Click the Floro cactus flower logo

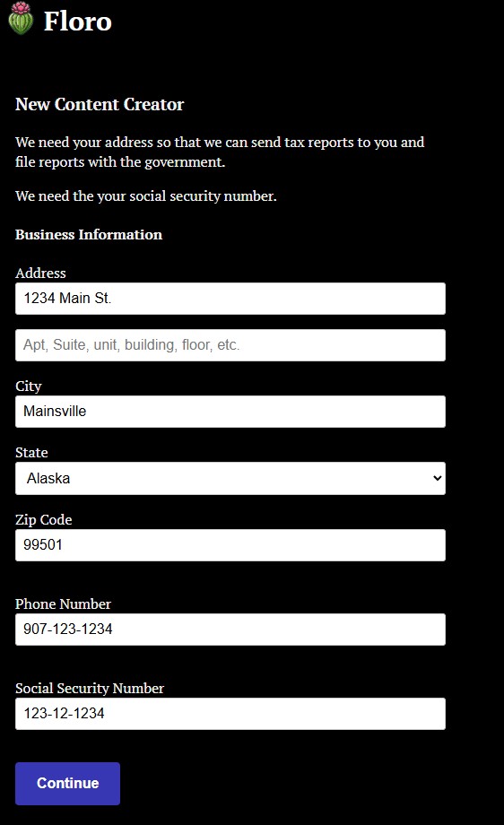click(x=21, y=19)
